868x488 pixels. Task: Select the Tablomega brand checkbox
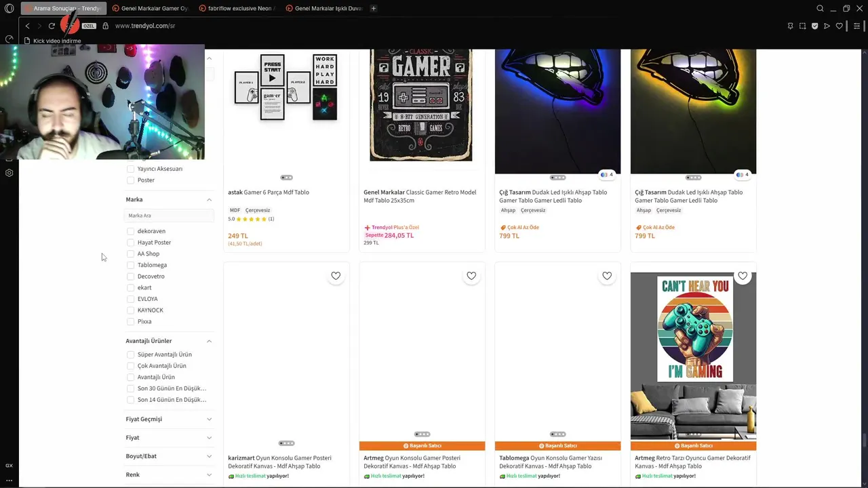[x=131, y=265]
